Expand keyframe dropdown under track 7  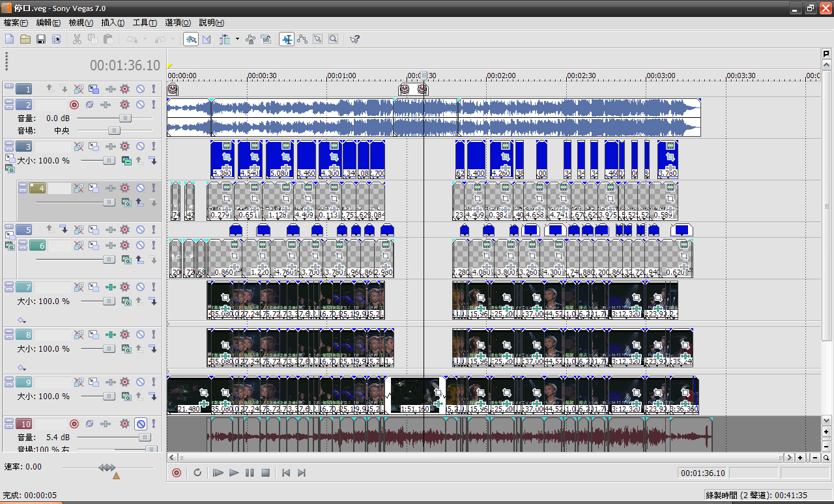coord(22,320)
